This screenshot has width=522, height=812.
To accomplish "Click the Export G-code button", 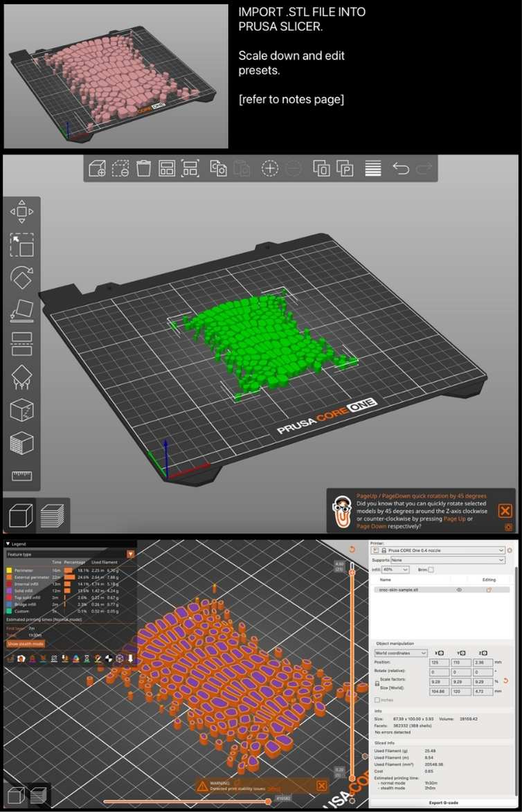I will (443, 803).
